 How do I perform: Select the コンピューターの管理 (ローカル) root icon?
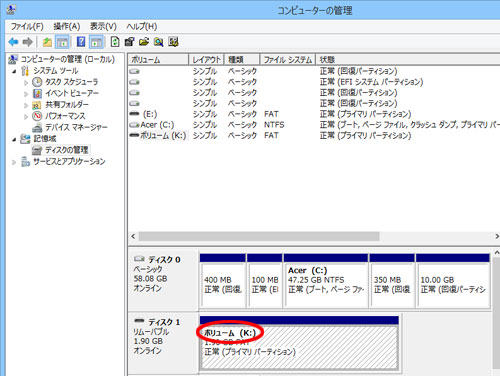click(x=13, y=60)
